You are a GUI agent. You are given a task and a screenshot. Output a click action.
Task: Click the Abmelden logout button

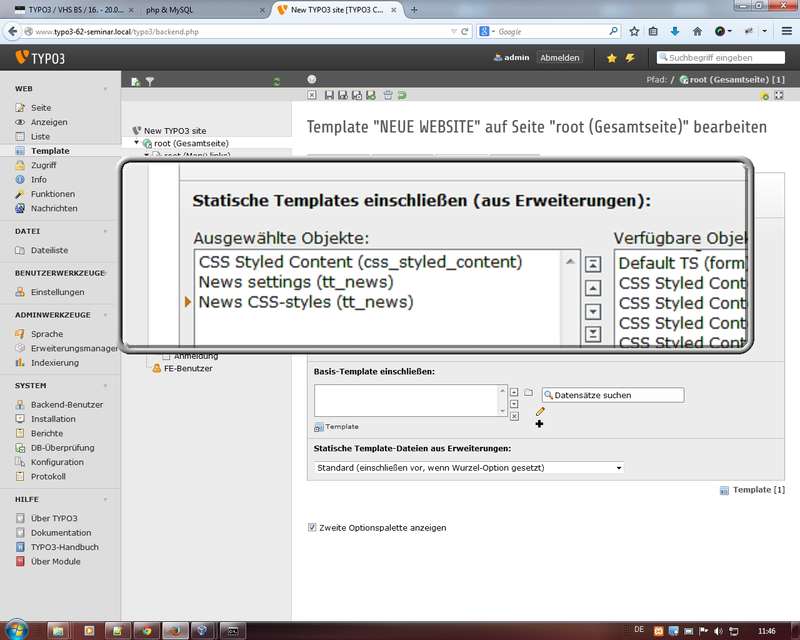[x=560, y=58]
